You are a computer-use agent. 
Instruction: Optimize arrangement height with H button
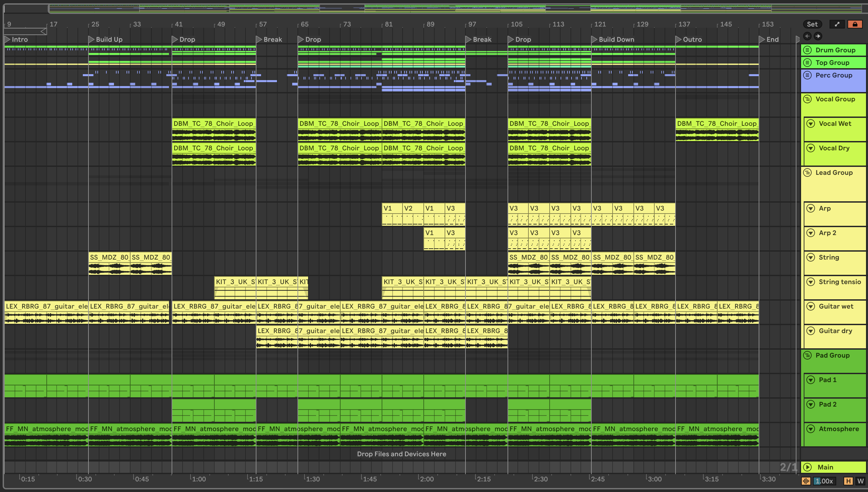coord(848,481)
